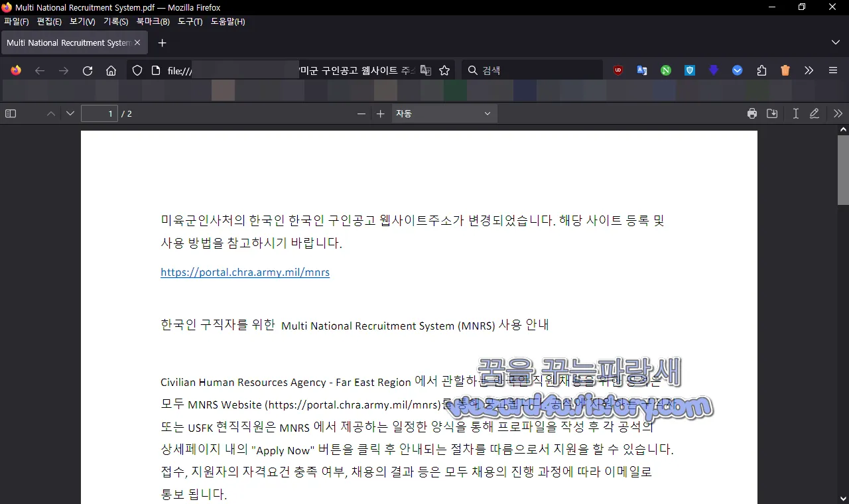Click the Firefox logo in address bar
This screenshot has height=504, width=849.
tap(16, 70)
